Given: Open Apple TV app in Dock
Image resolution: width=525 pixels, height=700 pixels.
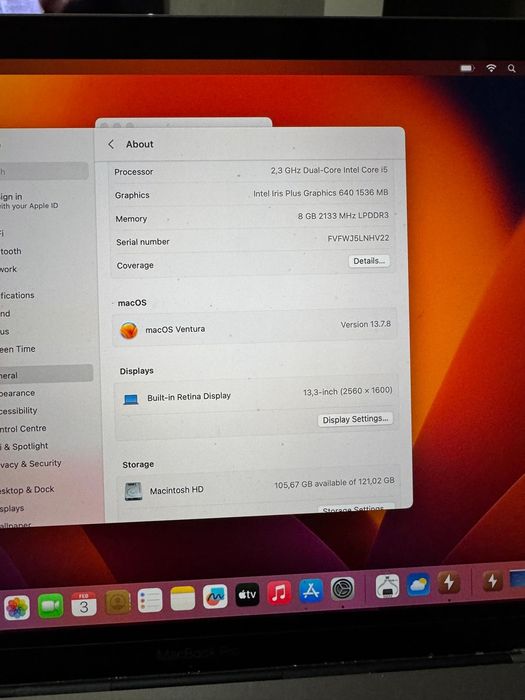Looking at the screenshot, I should 247,595.
